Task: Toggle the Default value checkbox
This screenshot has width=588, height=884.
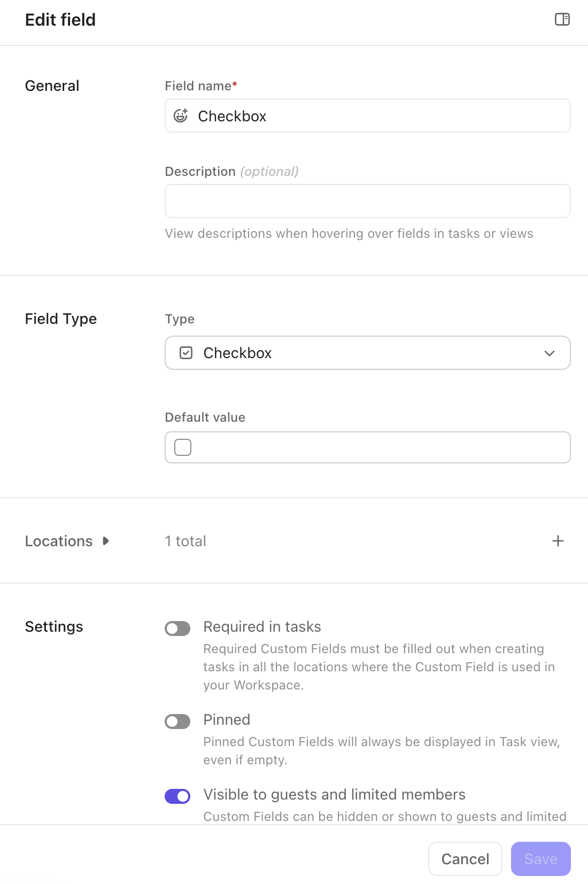Action: [183, 447]
